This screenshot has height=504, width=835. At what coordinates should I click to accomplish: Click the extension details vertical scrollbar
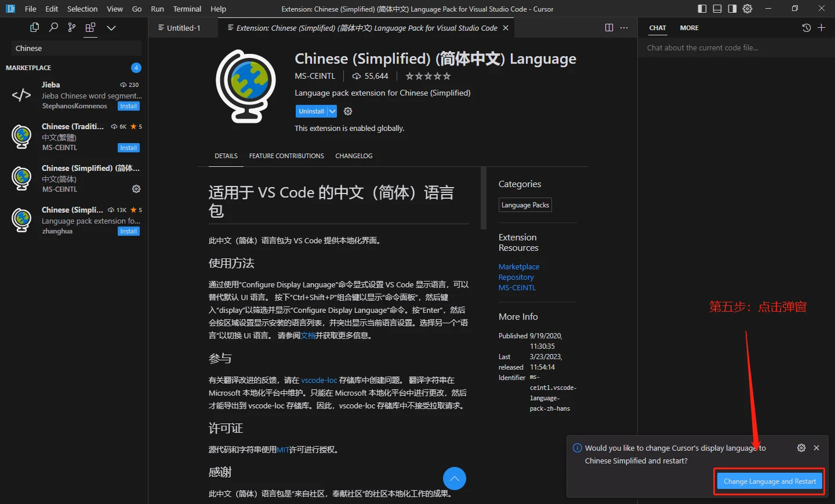(484, 198)
